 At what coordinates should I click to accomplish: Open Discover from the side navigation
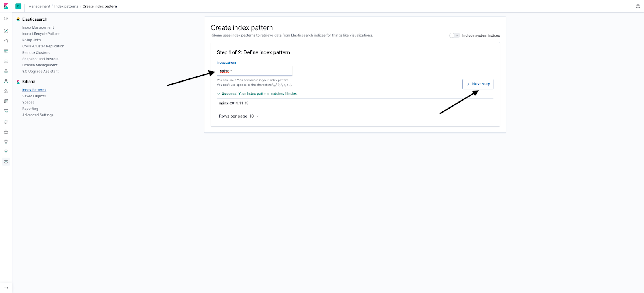[6, 31]
